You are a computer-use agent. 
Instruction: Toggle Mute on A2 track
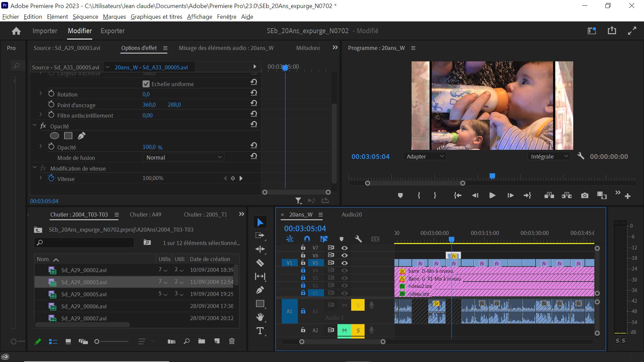344,330
